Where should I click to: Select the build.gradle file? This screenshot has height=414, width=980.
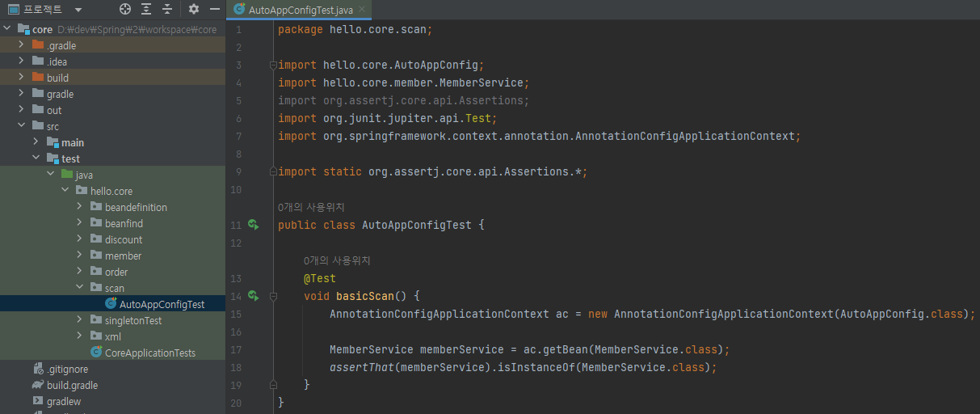[x=113, y=385]
